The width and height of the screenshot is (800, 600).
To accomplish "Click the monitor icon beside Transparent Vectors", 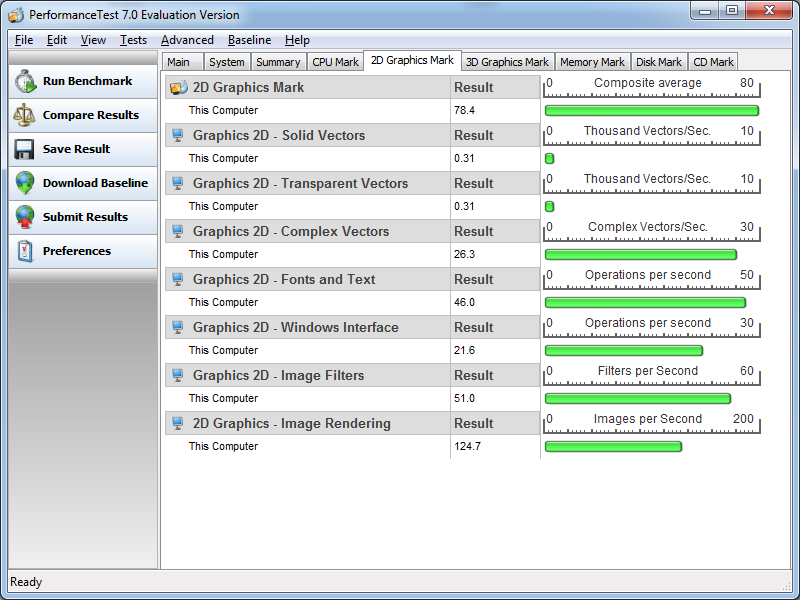I will (178, 183).
